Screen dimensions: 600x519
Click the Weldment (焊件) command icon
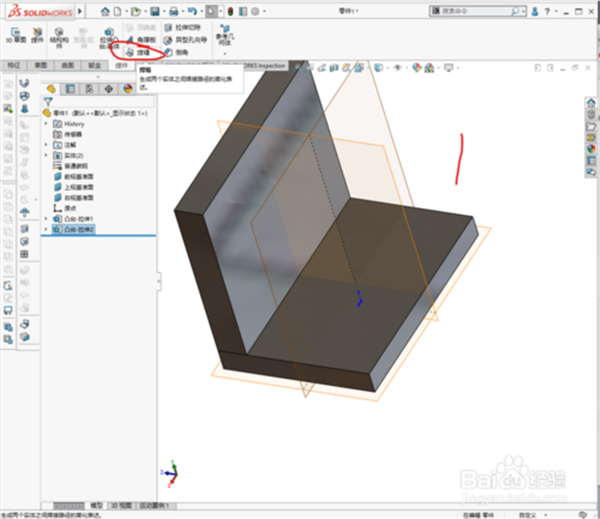coord(37,35)
